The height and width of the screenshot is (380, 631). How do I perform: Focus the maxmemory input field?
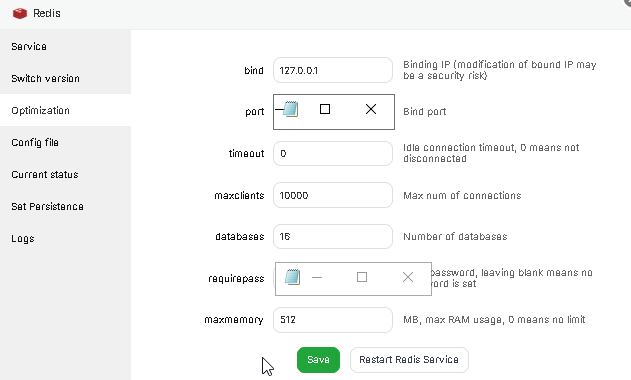tap(333, 320)
